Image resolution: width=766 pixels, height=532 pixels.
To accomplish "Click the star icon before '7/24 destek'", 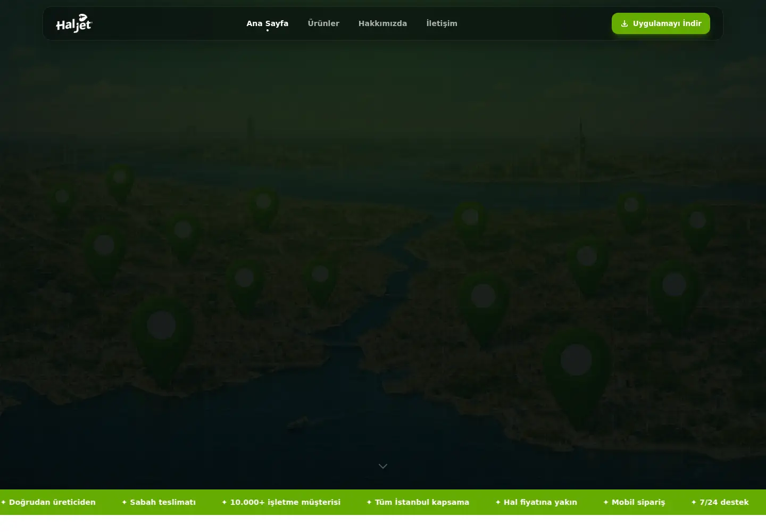I will pos(694,502).
